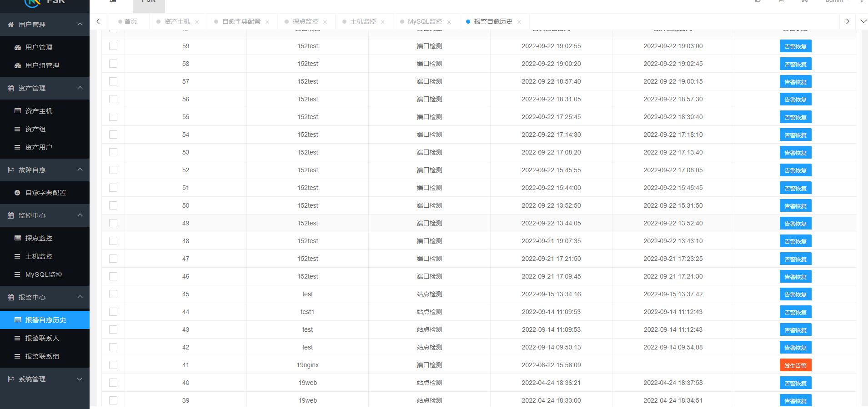Close the 资产主机 tab

197,22
